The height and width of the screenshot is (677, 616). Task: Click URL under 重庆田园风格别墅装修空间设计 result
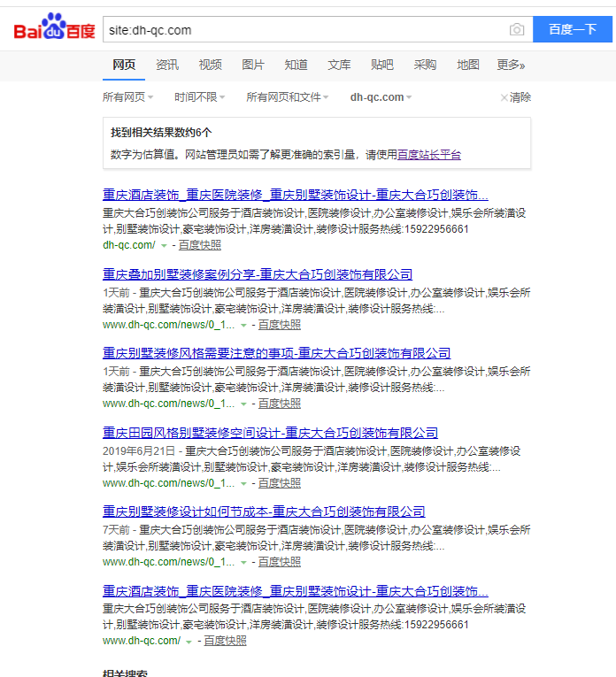(168, 483)
